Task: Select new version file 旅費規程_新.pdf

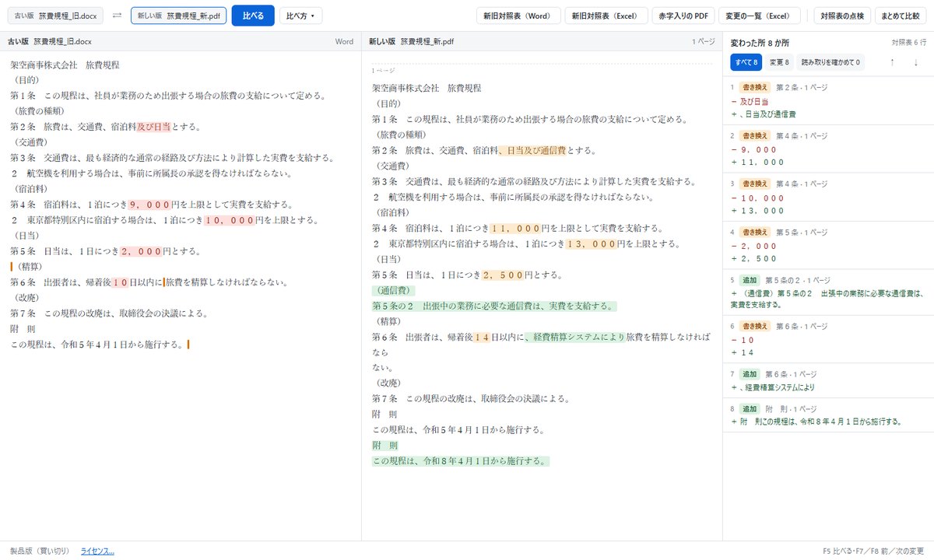Action: (x=178, y=16)
